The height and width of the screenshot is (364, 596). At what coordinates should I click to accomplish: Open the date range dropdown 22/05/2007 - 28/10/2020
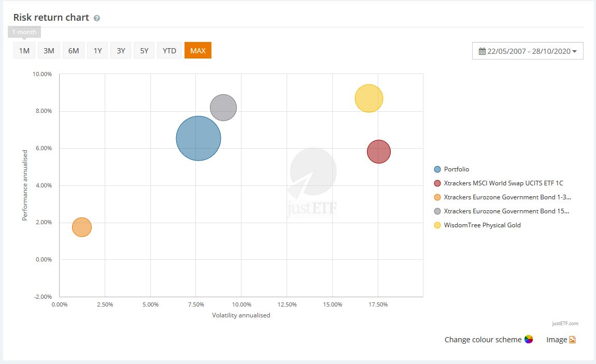(528, 51)
